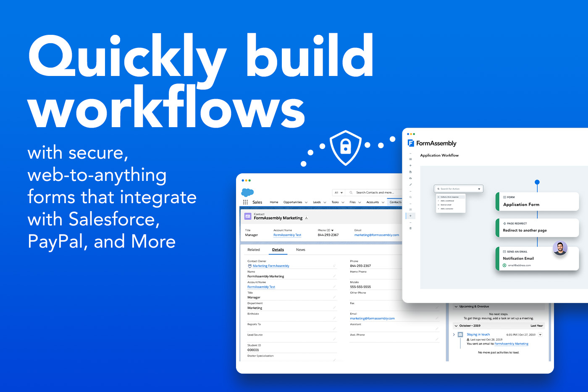Open the Staying in touch activity link

[478, 335]
